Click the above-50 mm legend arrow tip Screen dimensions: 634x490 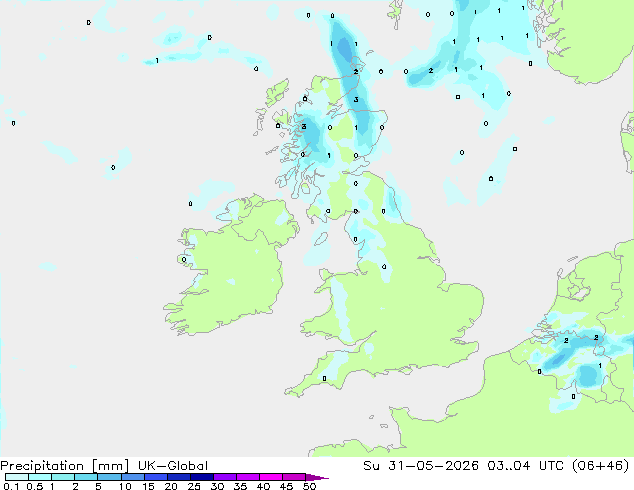coord(317,477)
